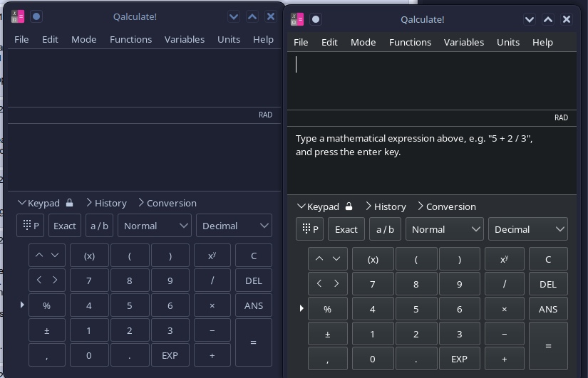Click the equals key in left keypad
The height and width of the screenshot is (378, 588).
point(254,342)
